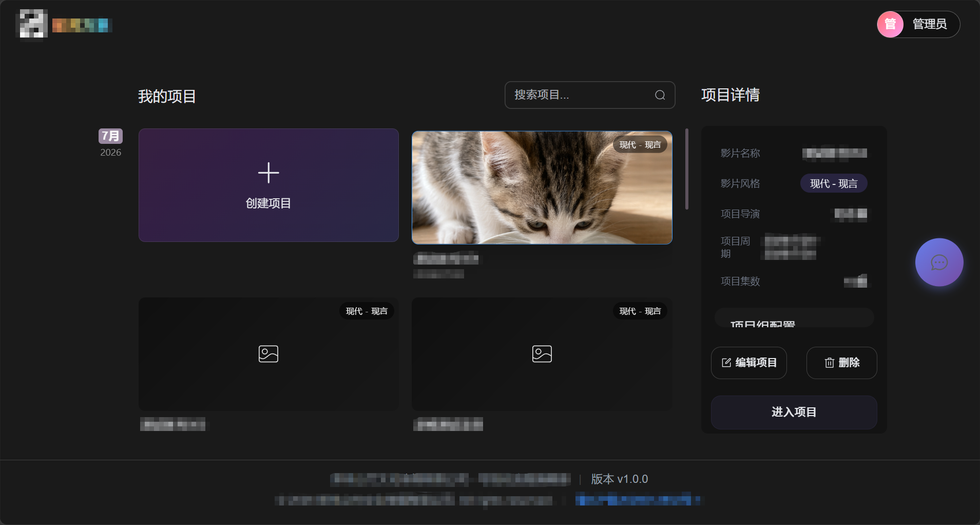This screenshot has height=525, width=980.
Task: Click the pencil icon on 编辑项目
Action: tap(726, 363)
